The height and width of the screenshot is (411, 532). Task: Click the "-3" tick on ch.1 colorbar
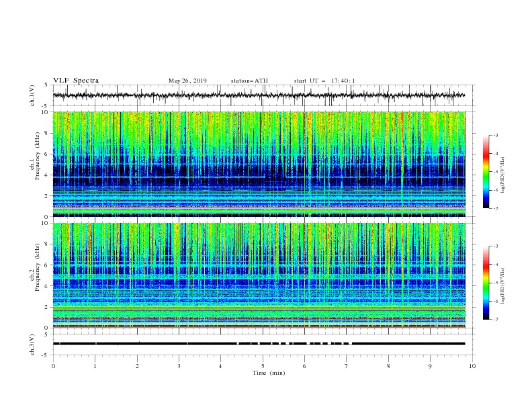(x=496, y=135)
